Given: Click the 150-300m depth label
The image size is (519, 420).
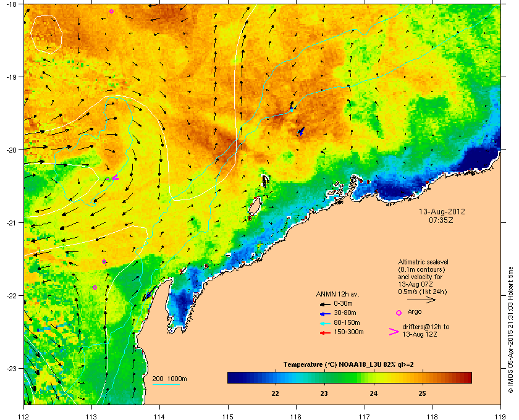Looking at the screenshot, I should [x=348, y=332].
